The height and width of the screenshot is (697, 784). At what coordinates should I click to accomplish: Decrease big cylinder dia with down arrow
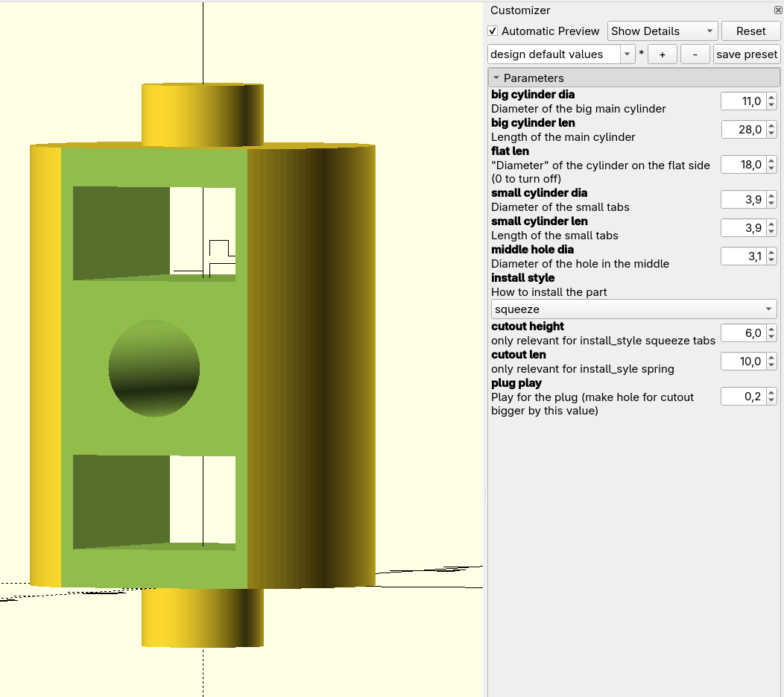point(771,106)
